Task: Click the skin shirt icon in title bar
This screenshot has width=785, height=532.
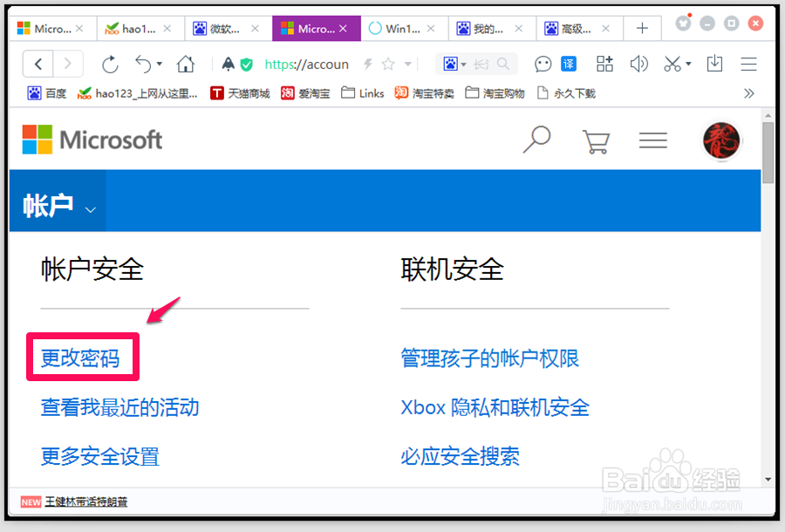Action: click(x=683, y=23)
